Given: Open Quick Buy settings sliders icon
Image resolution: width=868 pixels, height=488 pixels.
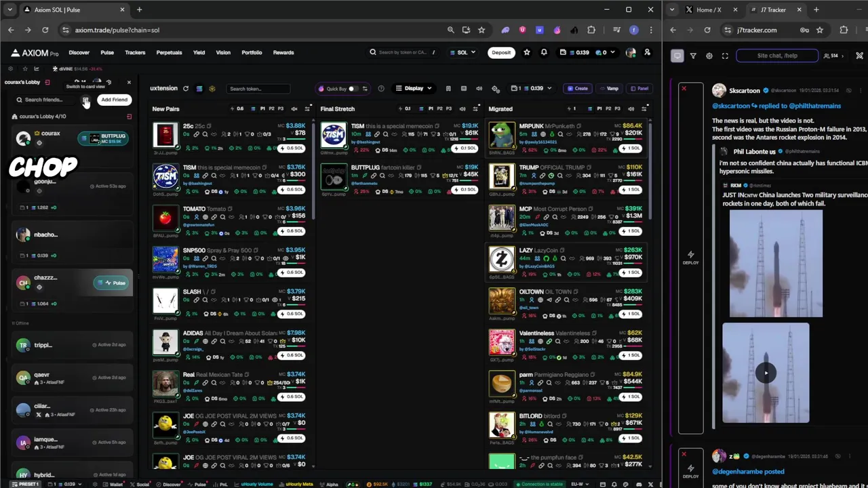Looking at the screenshot, I should 365,88.
